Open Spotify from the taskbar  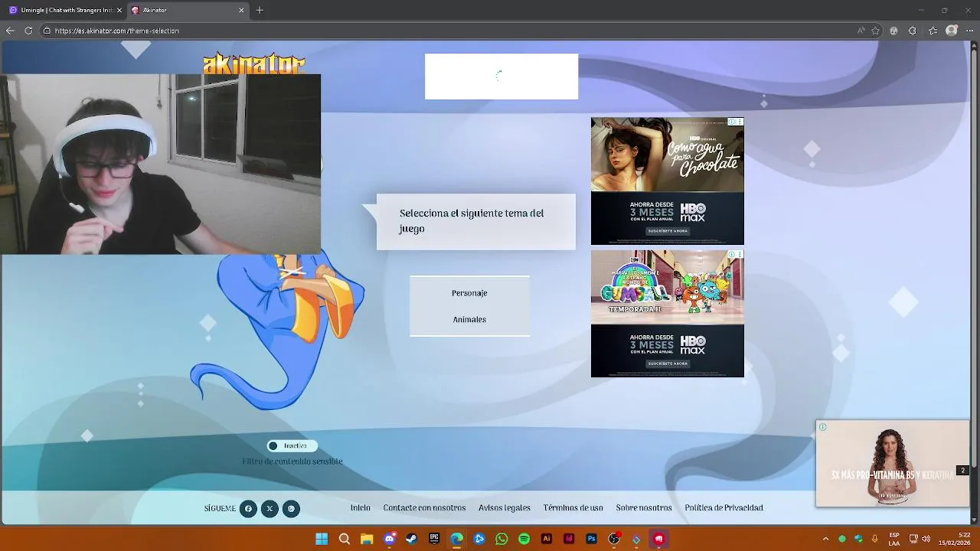point(524,539)
